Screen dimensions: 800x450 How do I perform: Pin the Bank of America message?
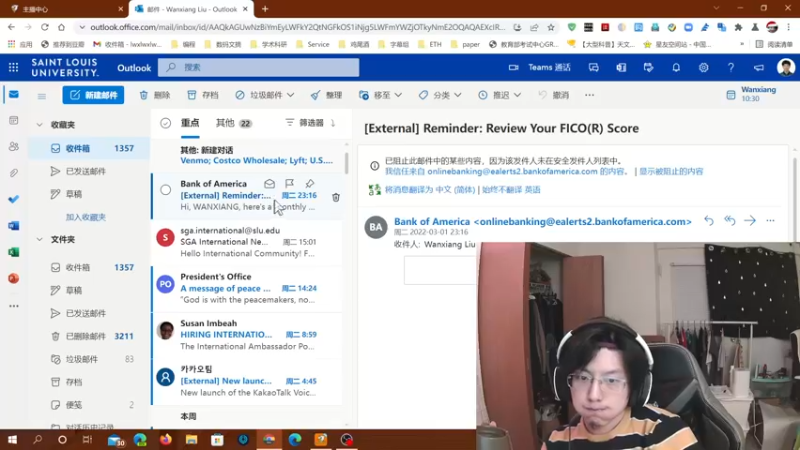click(x=310, y=184)
